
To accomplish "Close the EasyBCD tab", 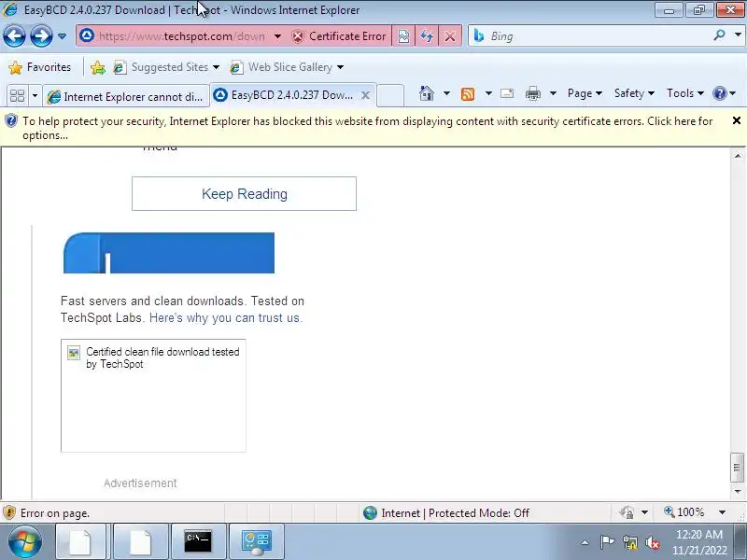I will (x=365, y=96).
